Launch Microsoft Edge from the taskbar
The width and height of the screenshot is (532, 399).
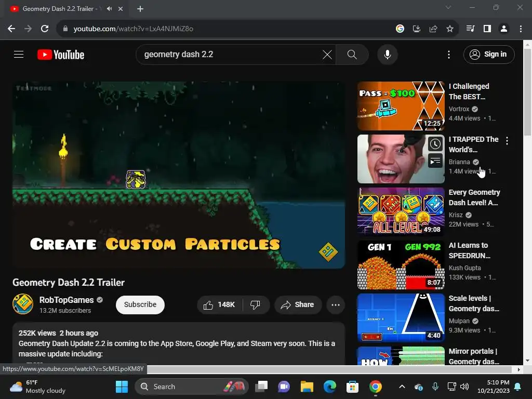(329, 387)
